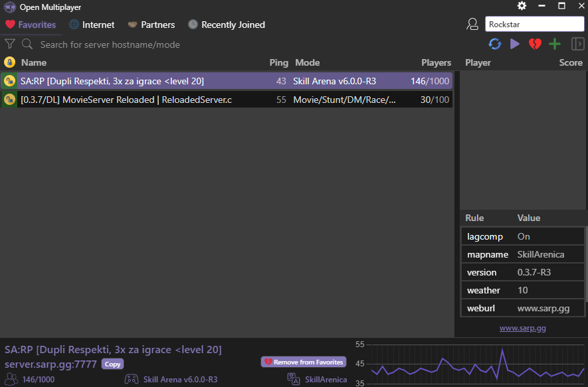Click the ping value 55 of MovieServer
The width and height of the screenshot is (588, 387).
281,100
